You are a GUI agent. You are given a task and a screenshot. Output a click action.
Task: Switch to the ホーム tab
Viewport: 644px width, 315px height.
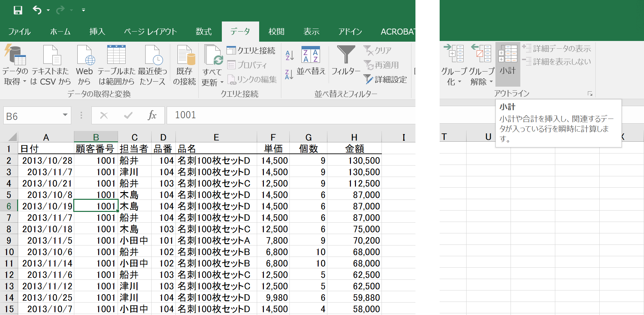click(x=60, y=32)
